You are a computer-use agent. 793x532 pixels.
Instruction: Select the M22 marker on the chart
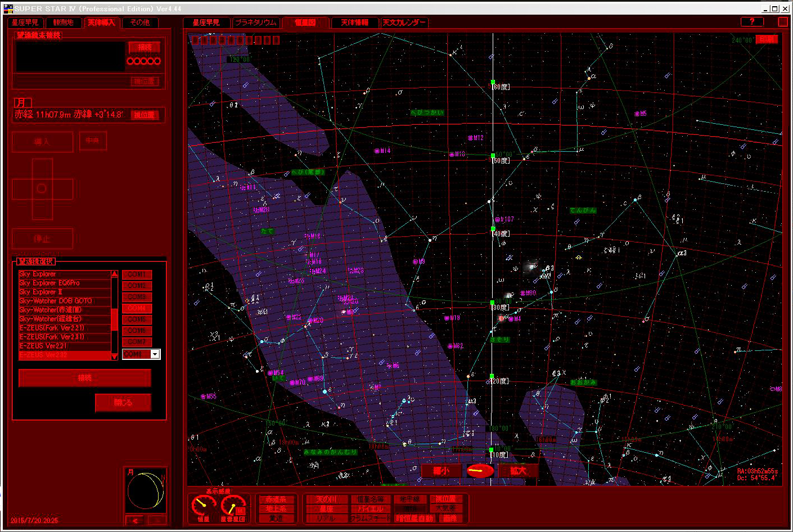coord(294,317)
